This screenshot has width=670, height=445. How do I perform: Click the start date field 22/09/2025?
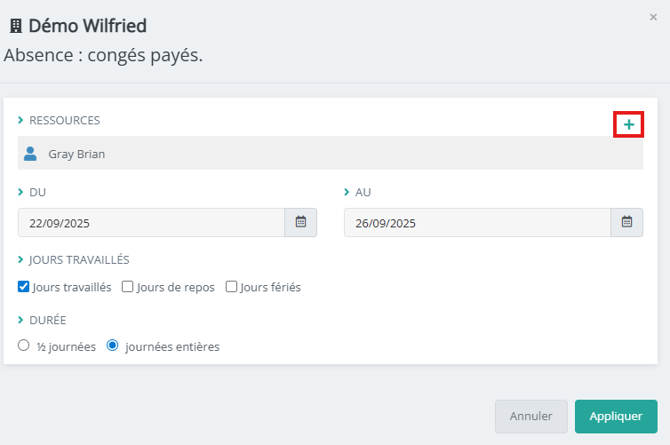[x=150, y=223]
